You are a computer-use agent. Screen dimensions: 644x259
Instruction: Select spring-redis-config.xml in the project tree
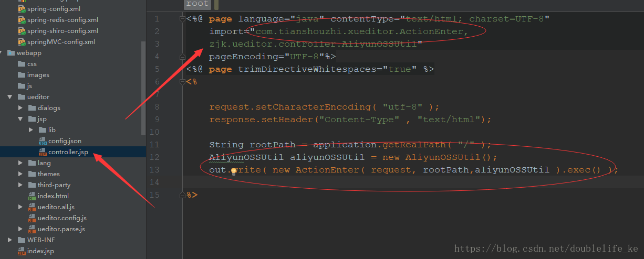[63, 20]
